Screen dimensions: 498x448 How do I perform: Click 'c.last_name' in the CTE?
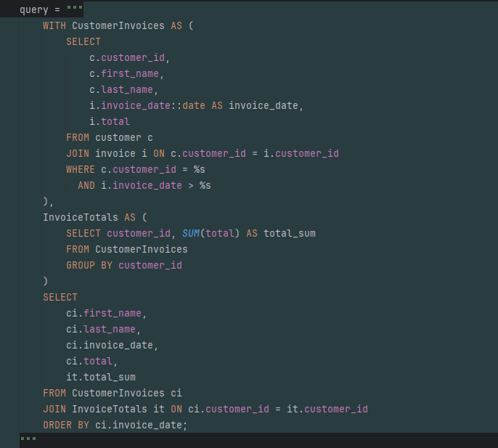pyautogui.click(x=121, y=89)
